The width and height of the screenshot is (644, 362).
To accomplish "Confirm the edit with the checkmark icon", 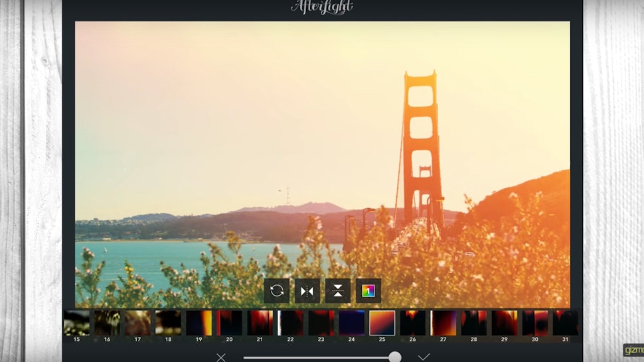I will [424, 357].
